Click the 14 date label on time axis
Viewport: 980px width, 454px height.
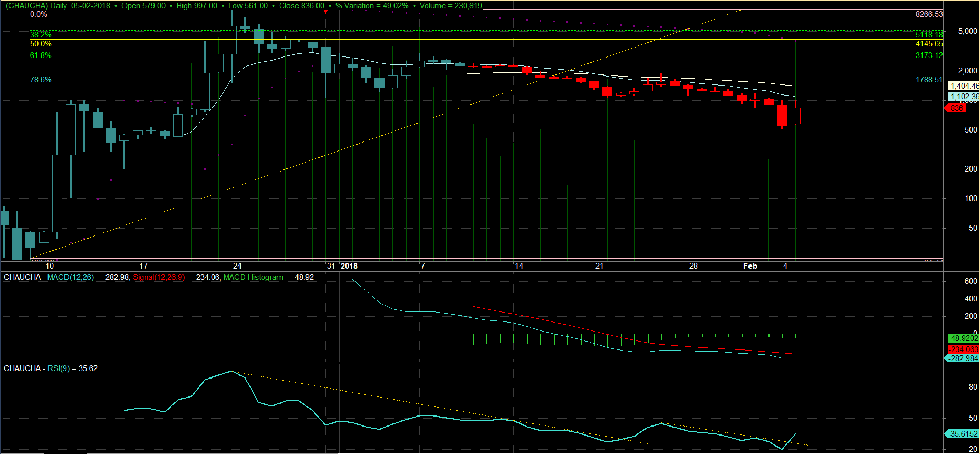(x=518, y=266)
